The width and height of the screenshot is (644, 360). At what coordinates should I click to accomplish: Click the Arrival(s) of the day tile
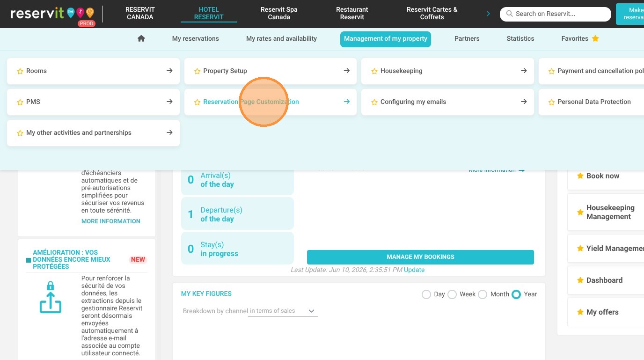coord(237,180)
